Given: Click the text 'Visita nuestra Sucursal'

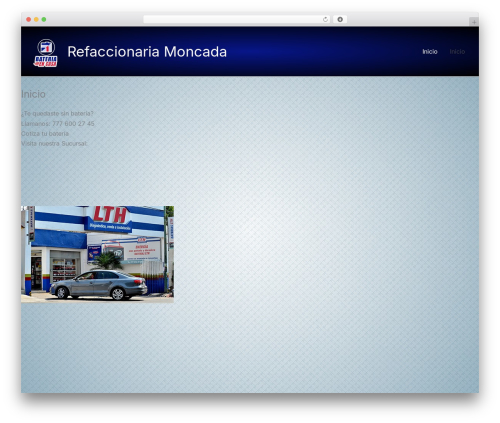Looking at the screenshot, I should point(54,143).
